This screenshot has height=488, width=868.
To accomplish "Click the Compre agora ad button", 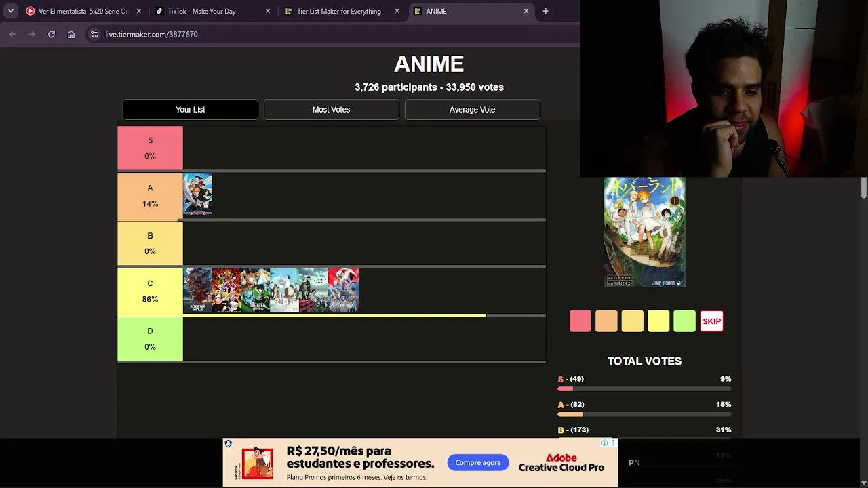I will (478, 463).
